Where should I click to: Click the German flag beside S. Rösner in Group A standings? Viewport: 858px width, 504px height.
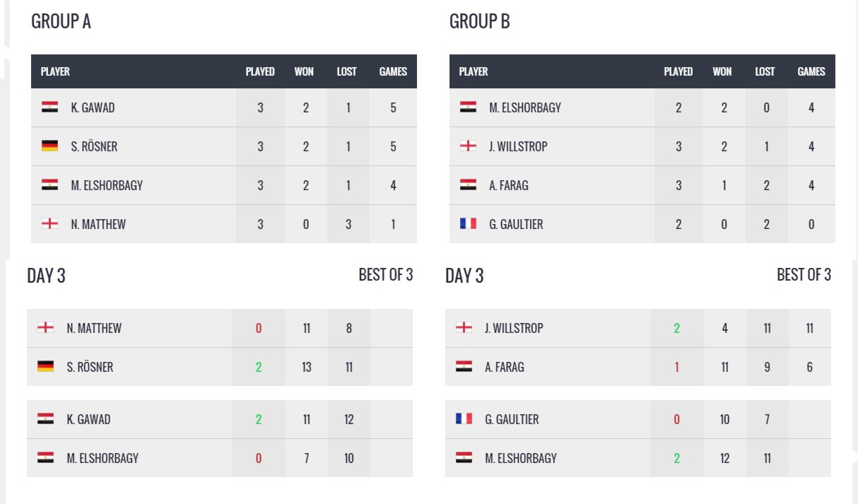(49, 146)
